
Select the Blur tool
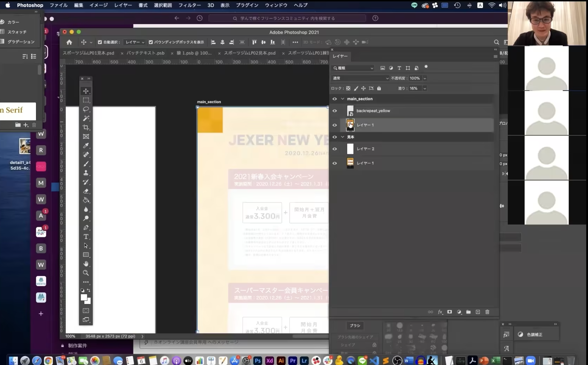pyautogui.click(x=86, y=209)
